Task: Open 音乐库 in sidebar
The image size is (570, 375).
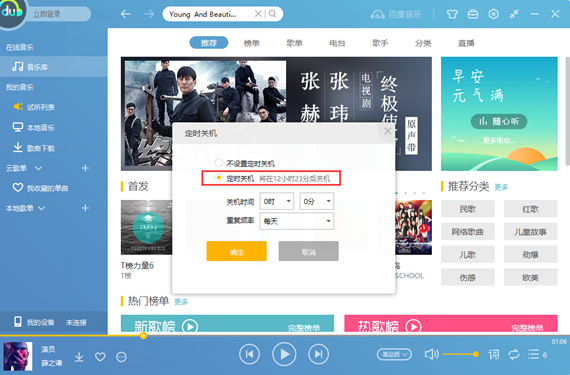Action: point(54,67)
